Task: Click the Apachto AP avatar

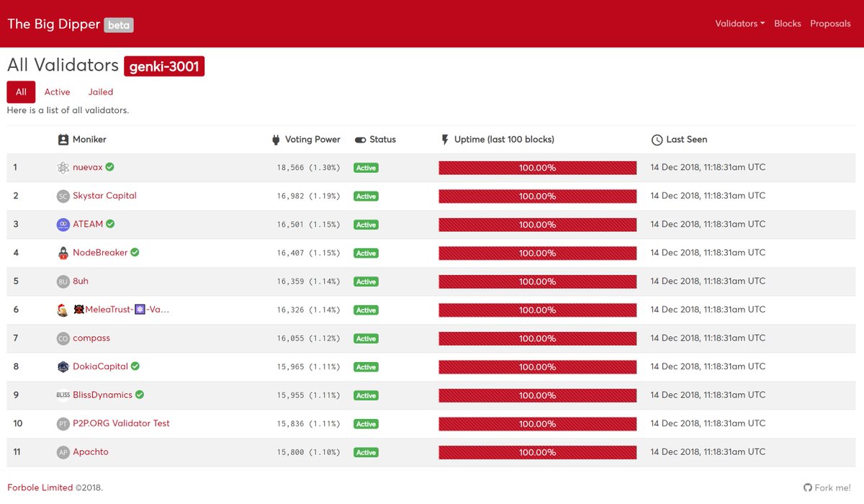Action: coord(63,452)
